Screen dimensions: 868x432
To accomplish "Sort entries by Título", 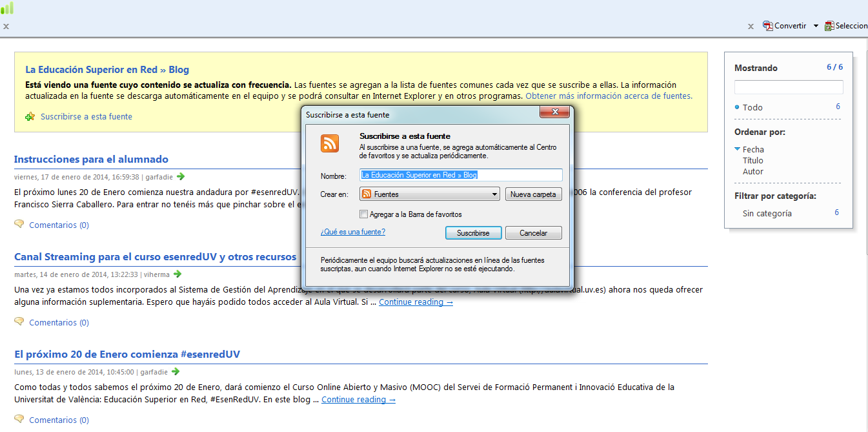I will point(752,160).
